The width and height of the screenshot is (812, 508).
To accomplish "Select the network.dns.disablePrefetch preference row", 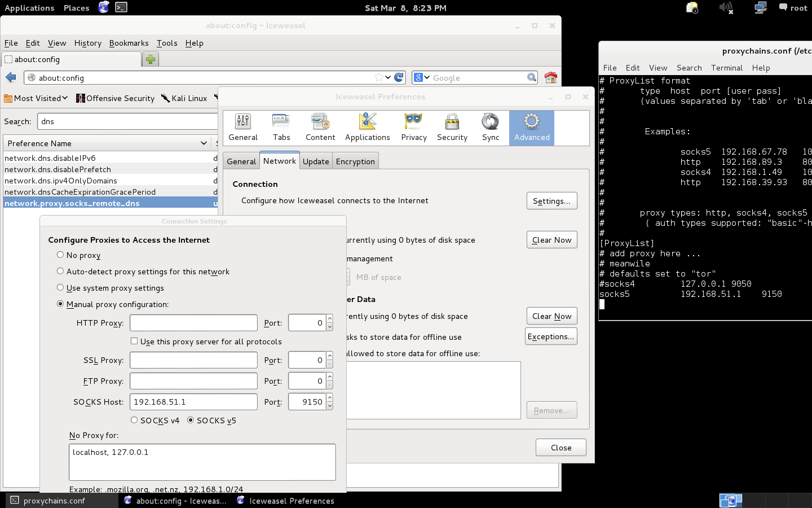I will [x=111, y=169].
